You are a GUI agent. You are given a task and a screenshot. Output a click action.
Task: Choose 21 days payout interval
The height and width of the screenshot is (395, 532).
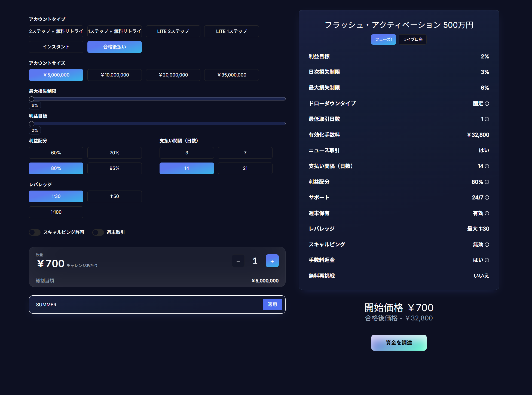coord(245,168)
